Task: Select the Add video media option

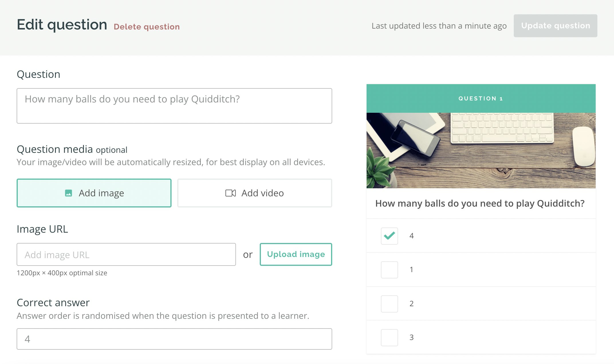Action: tap(254, 193)
